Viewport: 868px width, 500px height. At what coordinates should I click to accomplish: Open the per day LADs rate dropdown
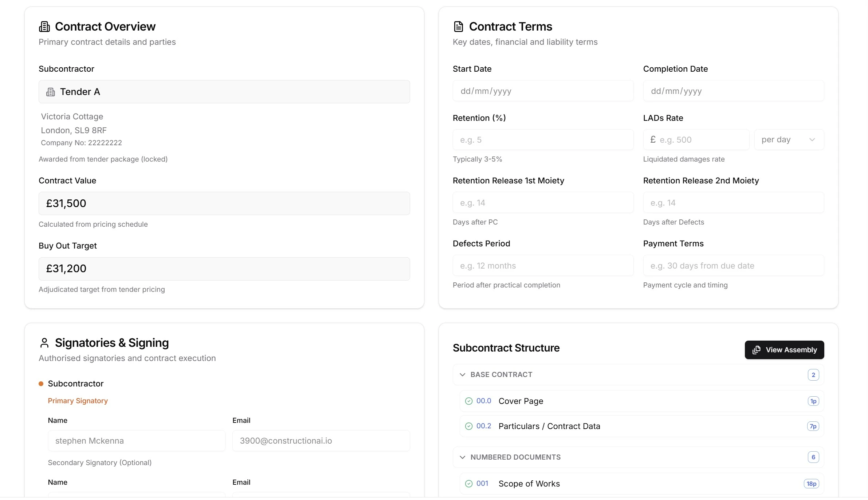coord(789,139)
